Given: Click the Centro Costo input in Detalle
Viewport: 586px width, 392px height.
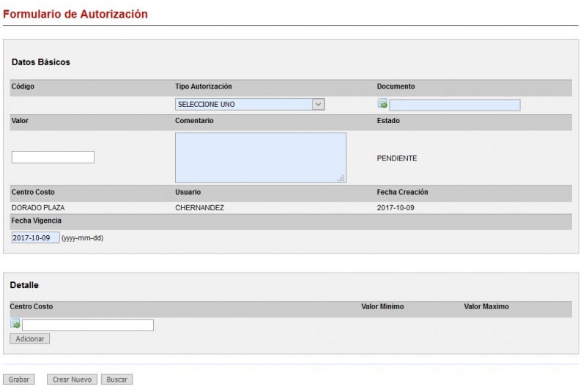Looking at the screenshot, I should click(88, 325).
